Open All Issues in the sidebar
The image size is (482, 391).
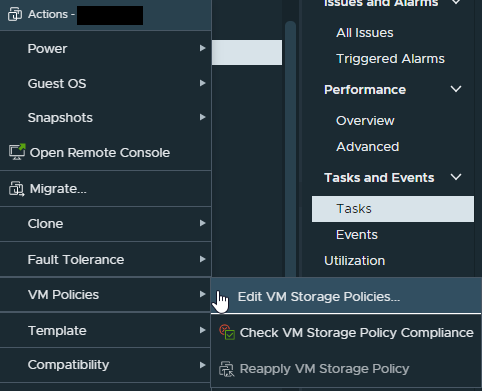pos(365,33)
